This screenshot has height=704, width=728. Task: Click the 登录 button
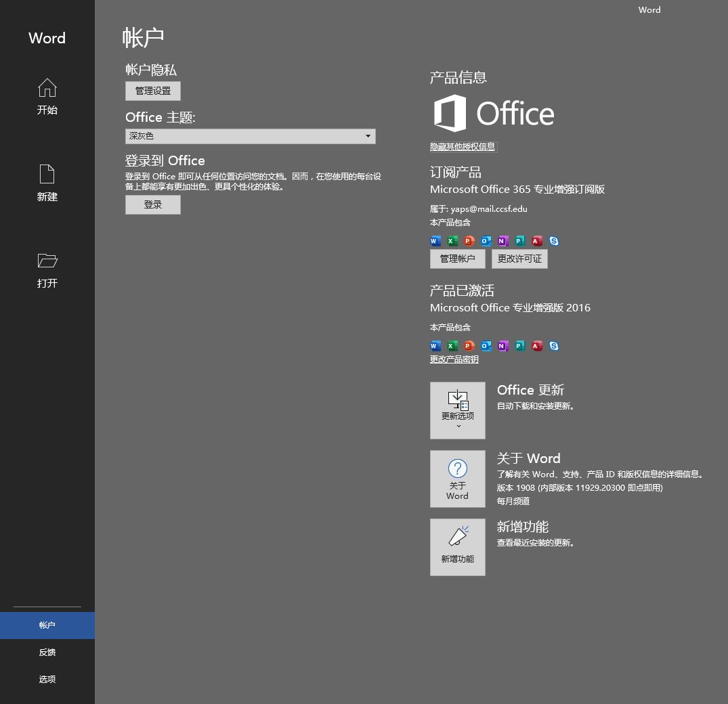[153, 204]
